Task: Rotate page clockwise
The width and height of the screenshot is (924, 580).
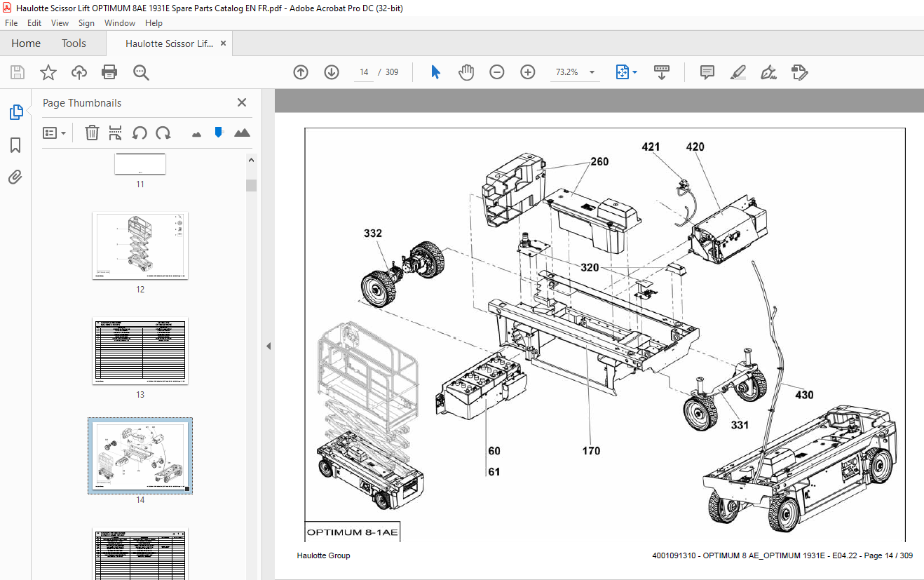Action: (163, 133)
